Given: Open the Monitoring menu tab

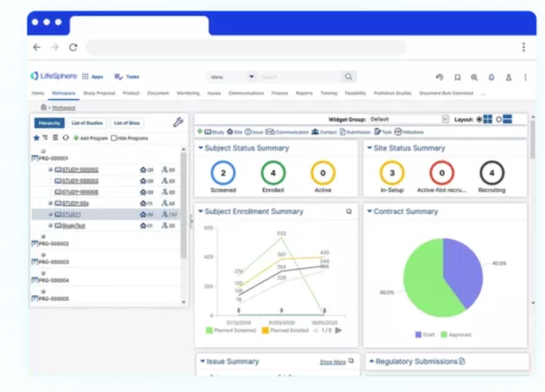Looking at the screenshot, I should coord(188,93).
